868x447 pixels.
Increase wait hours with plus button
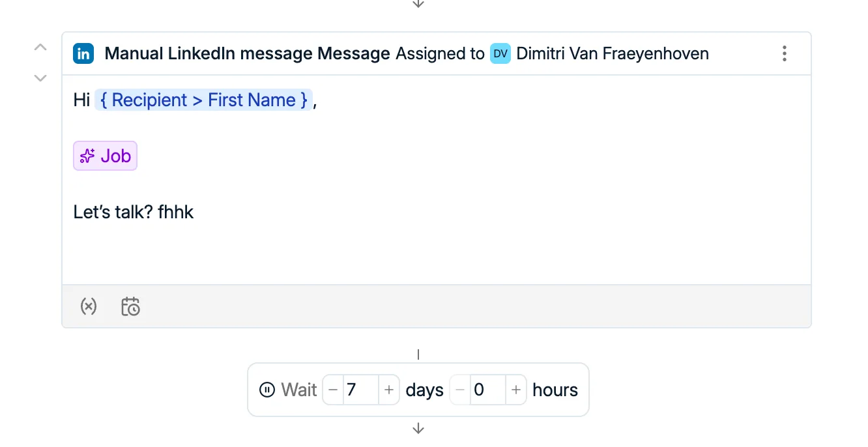point(516,390)
